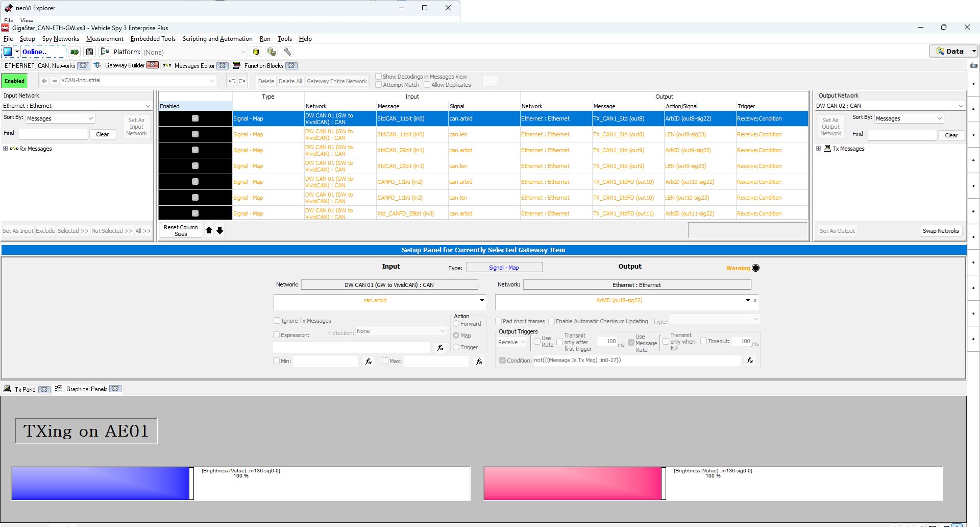Enable Show Decodings in Messages View
Viewport: 980px width, 527px height.
[x=379, y=77]
